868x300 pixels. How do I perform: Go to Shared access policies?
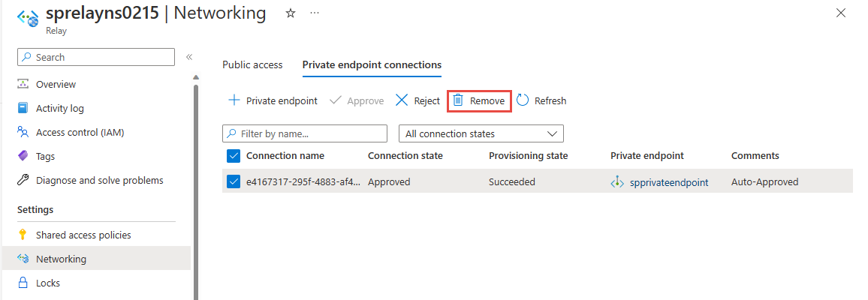83,235
